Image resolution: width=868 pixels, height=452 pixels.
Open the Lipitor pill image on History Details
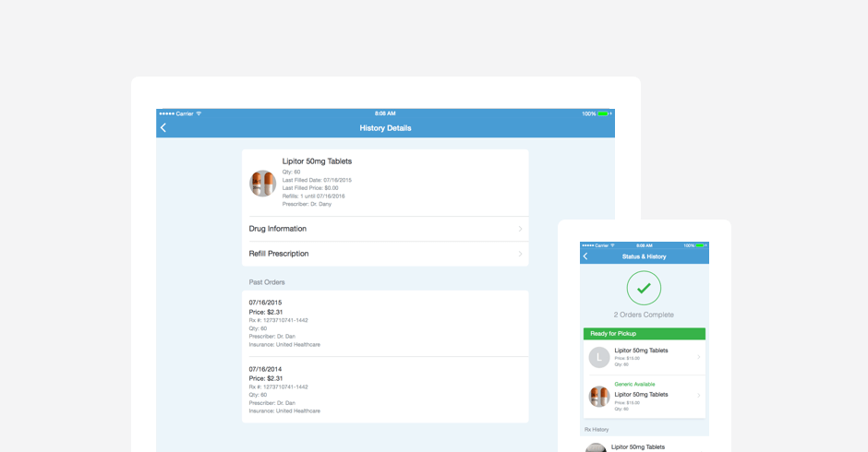pyautogui.click(x=262, y=184)
